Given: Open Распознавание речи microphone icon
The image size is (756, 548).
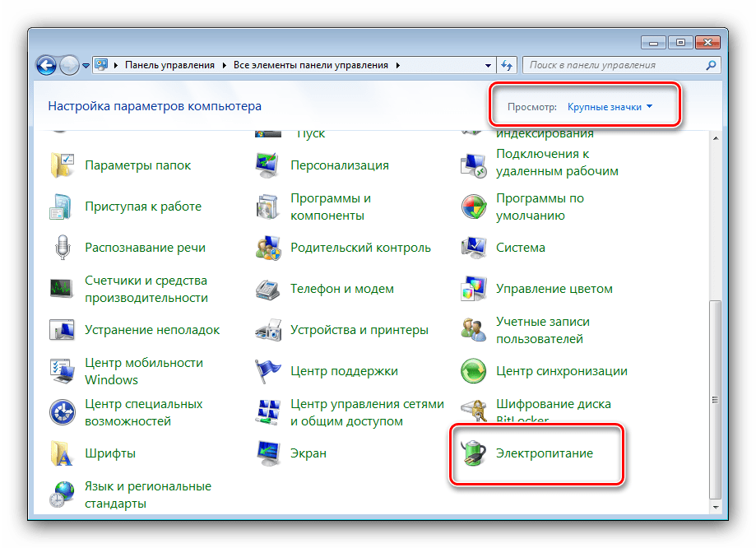Looking at the screenshot, I should pos(63,248).
